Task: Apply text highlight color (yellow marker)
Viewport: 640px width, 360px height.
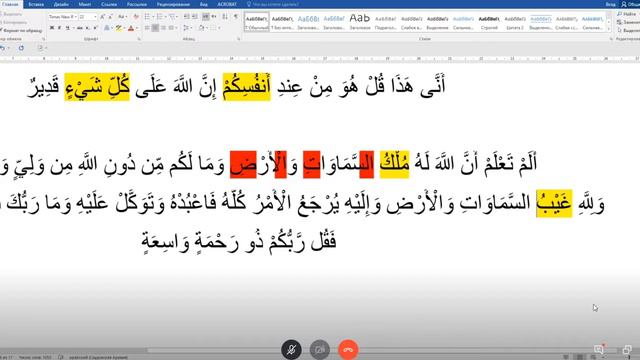Action: 118,28
